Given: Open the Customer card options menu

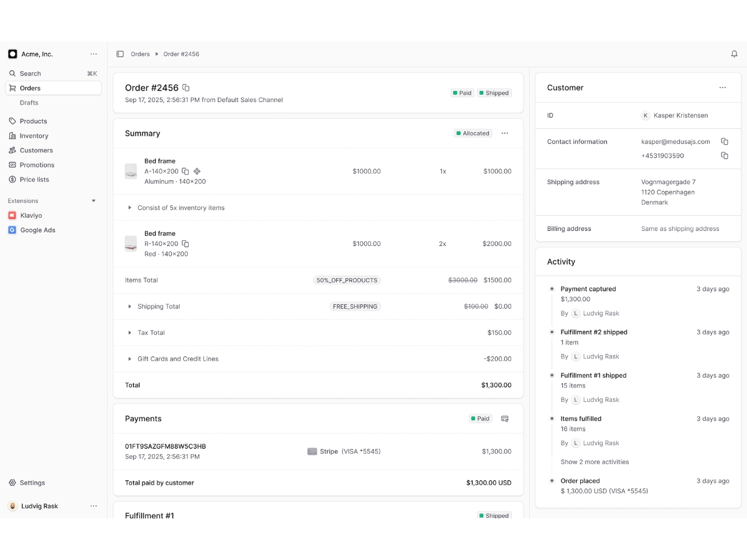Looking at the screenshot, I should (723, 88).
